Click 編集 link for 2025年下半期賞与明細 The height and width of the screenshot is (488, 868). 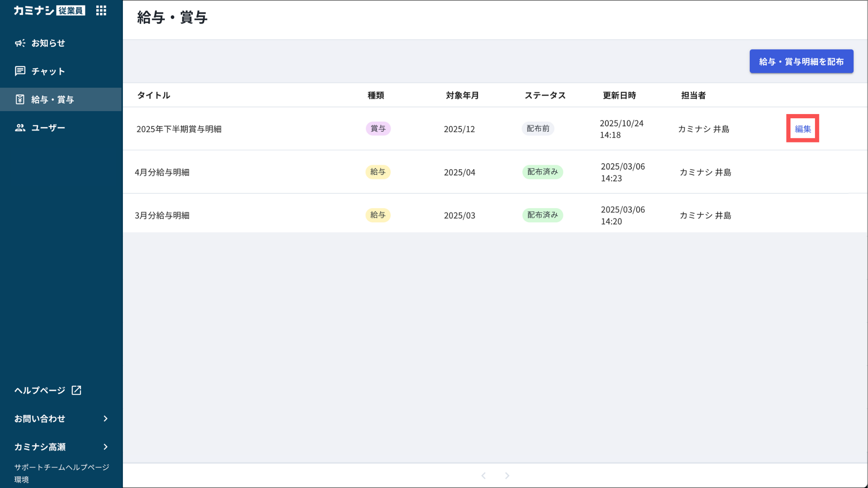pyautogui.click(x=802, y=128)
